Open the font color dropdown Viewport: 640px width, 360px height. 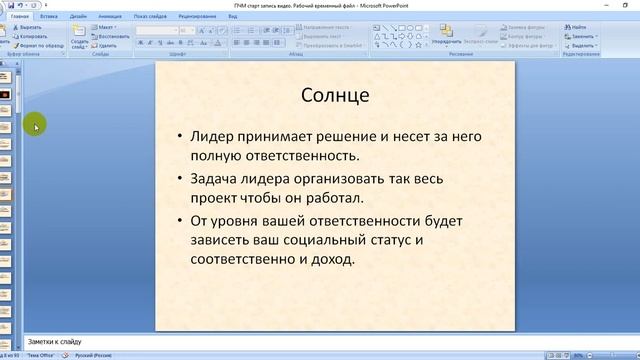click(218, 43)
